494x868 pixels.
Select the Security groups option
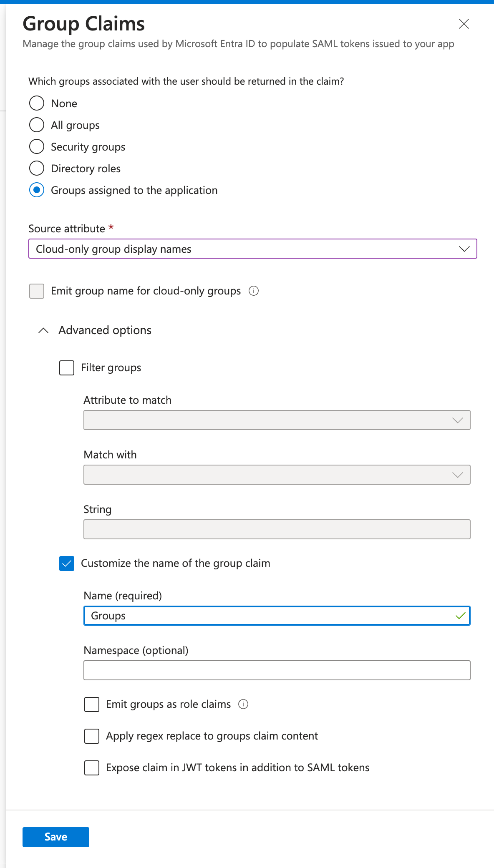point(37,146)
